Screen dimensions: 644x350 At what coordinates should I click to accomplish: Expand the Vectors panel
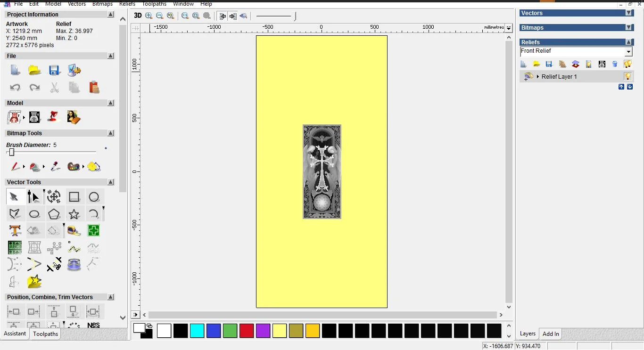click(628, 13)
